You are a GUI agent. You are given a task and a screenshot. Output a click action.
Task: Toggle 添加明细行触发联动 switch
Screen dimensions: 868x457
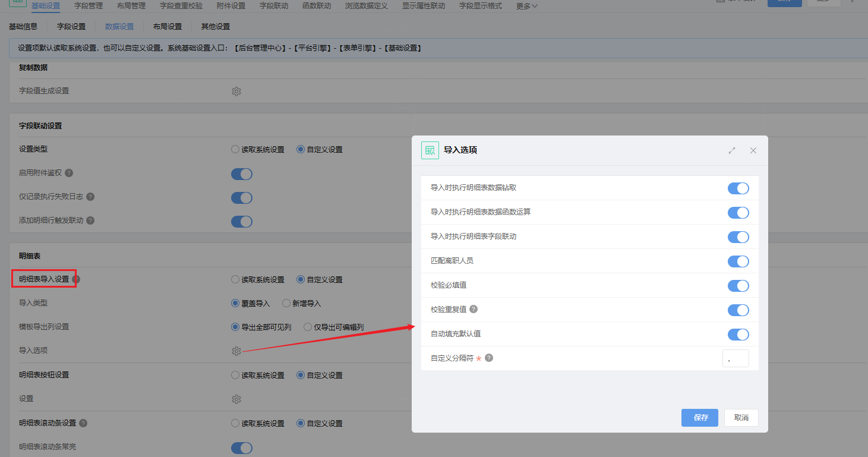242,222
